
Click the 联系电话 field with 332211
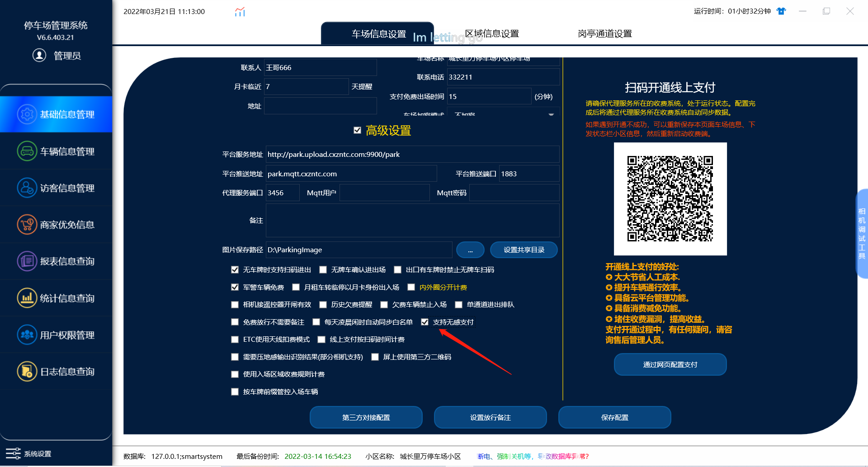coord(503,77)
